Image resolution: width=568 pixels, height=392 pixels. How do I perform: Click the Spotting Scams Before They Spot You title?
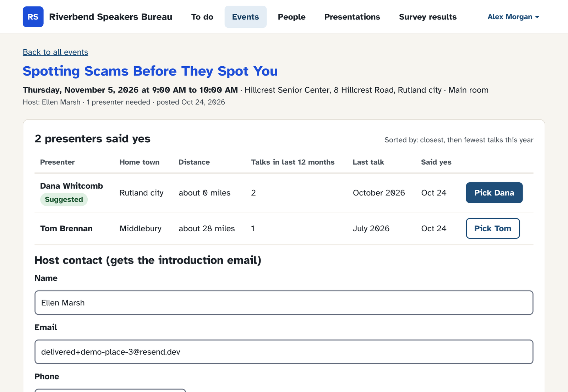click(x=150, y=71)
